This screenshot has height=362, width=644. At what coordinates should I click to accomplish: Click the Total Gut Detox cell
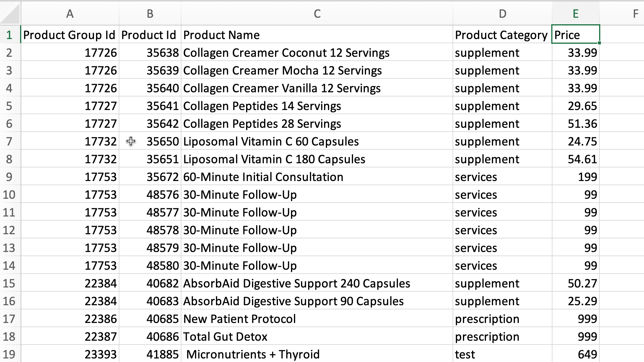tap(317, 337)
